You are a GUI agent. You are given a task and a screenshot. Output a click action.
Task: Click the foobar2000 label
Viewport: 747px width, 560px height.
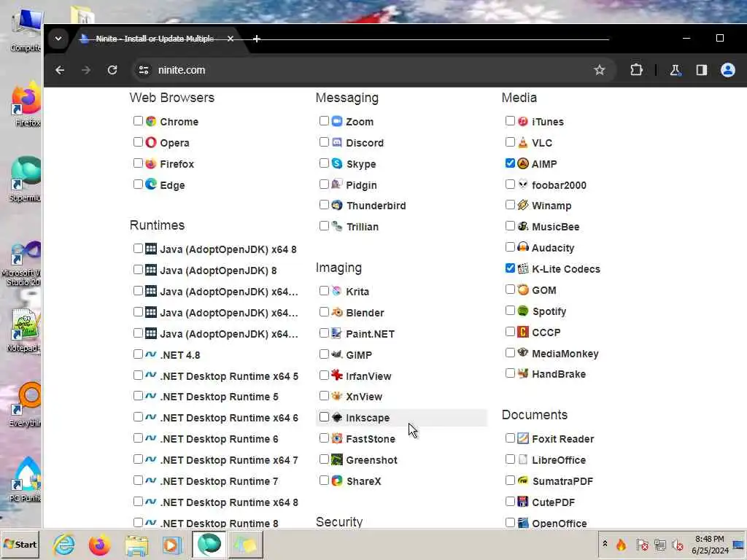[559, 185]
